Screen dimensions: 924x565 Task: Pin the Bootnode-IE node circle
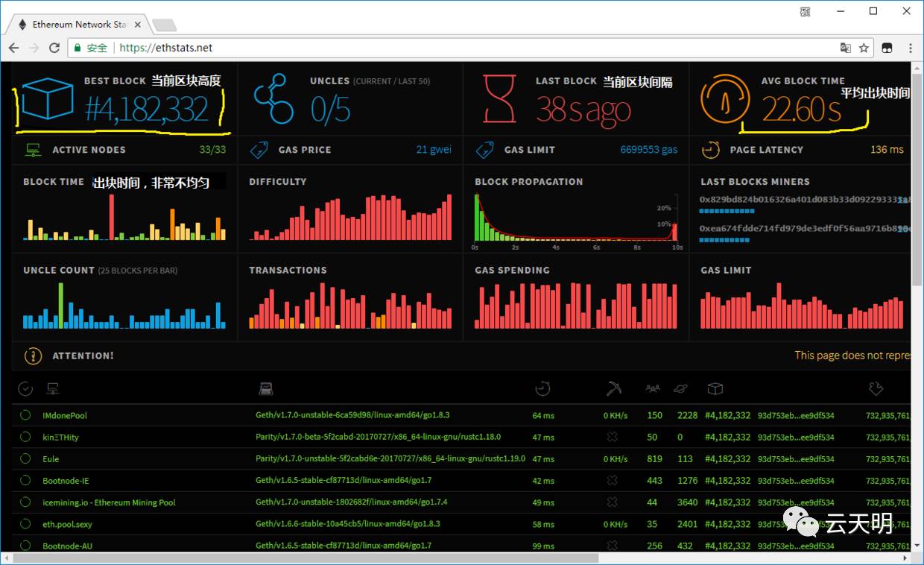pyautogui.click(x=25, y=481)
